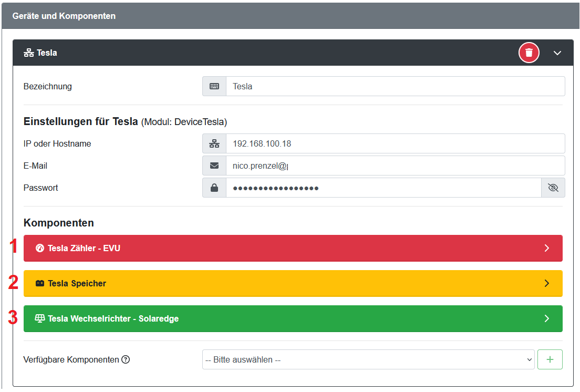Click into the Bezeichnung text field
The width and height of the screenshot is (580, 392).
pos(394,86)
